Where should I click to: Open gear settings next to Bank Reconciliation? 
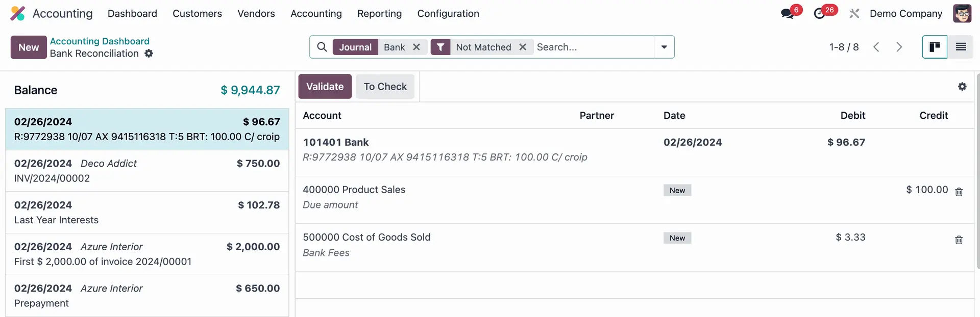pyautogui.click(x=149, y=54)
